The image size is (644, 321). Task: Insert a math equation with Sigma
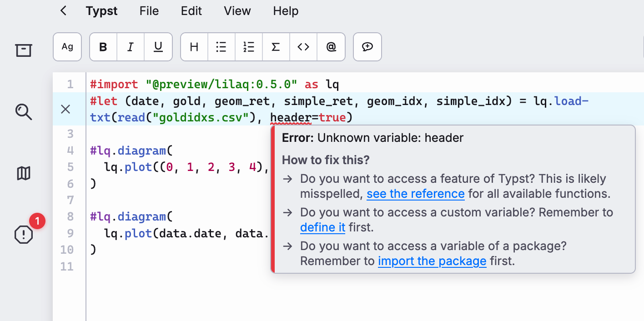276,47
